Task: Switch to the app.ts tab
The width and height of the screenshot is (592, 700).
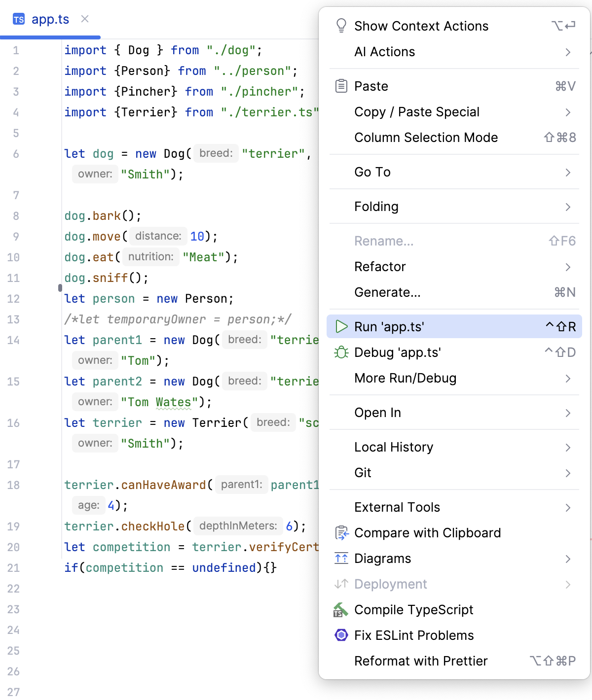Action: click(51, 19)
